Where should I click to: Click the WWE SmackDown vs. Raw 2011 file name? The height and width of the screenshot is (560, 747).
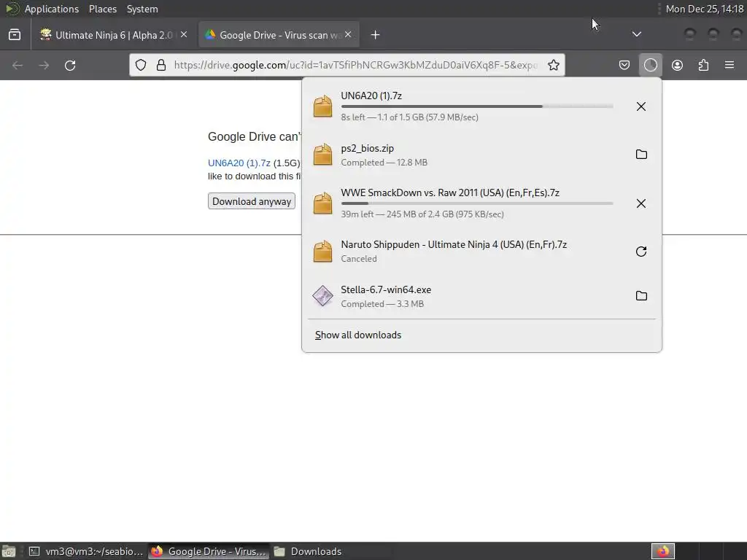click(x=449, y=192)
